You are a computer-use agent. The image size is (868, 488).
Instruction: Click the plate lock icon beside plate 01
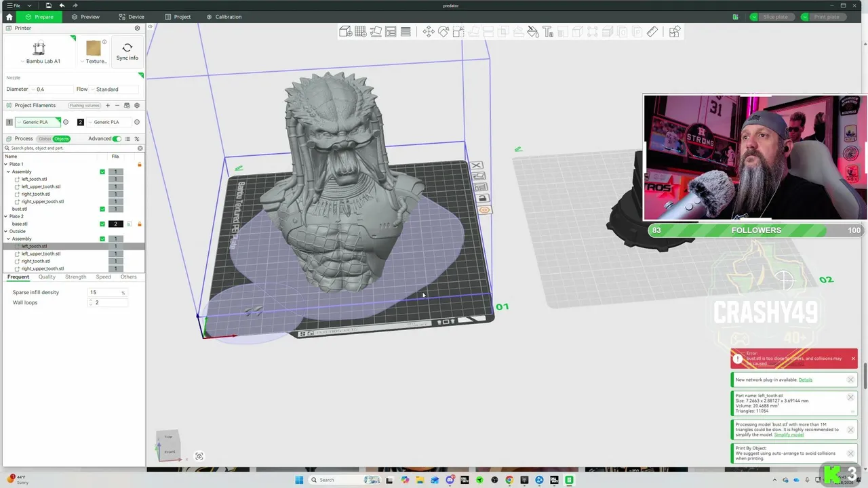coord(482,199)
